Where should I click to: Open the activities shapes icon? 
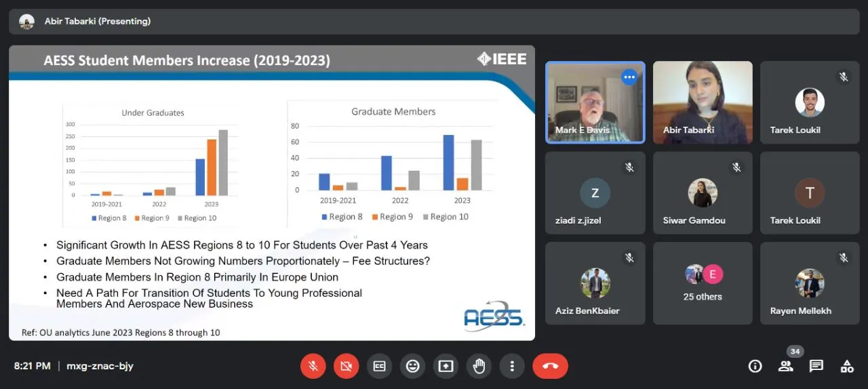click(847, 366)
